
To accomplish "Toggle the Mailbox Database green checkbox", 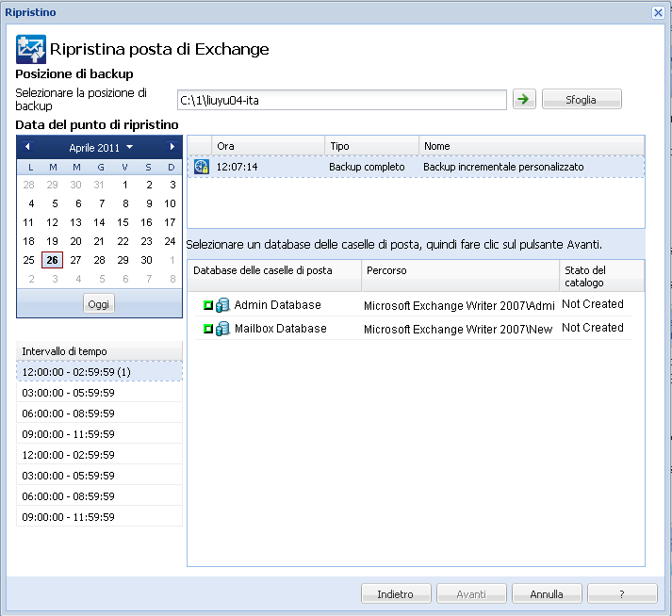I will tap(207, 329).
